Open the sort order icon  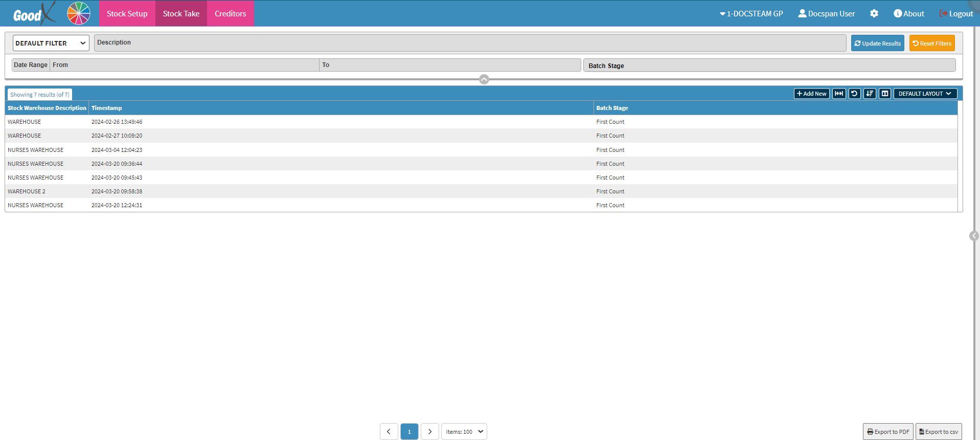(x=870, y=94)
